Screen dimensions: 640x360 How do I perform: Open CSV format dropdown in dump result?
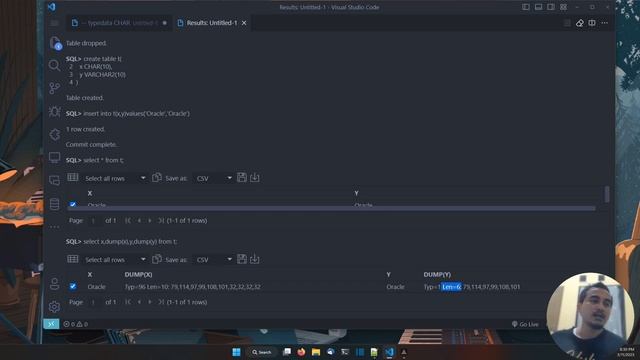[213, 260]
